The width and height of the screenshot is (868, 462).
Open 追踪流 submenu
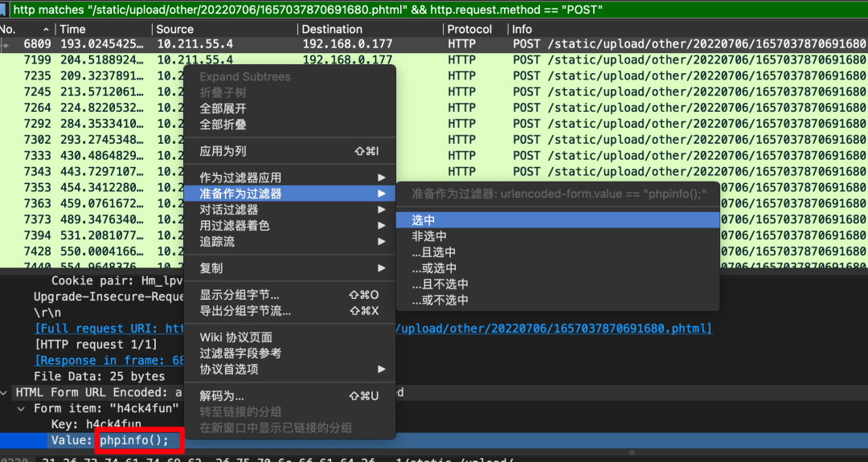pyautogui.click(x=290, y=242)
